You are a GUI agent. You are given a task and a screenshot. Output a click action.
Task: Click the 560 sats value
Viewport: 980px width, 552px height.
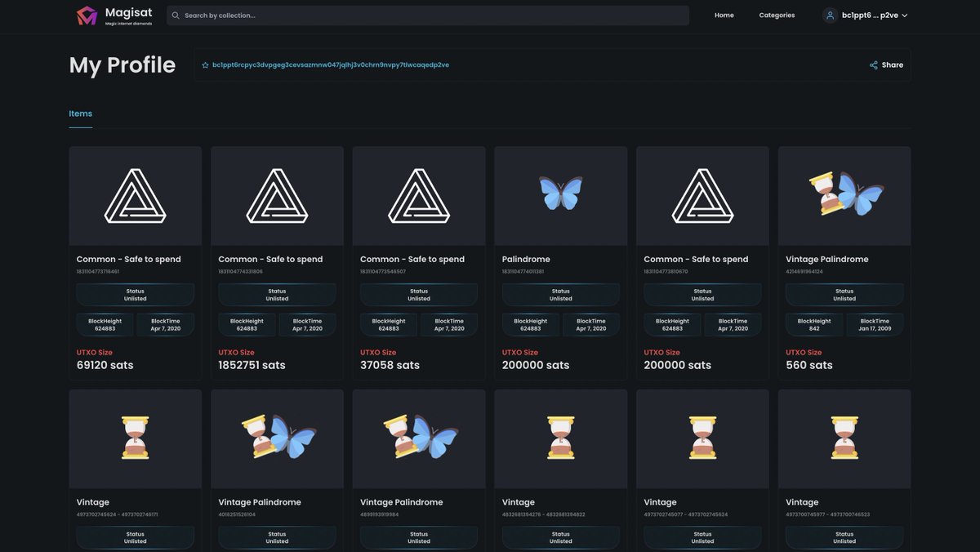pos(809,365)
